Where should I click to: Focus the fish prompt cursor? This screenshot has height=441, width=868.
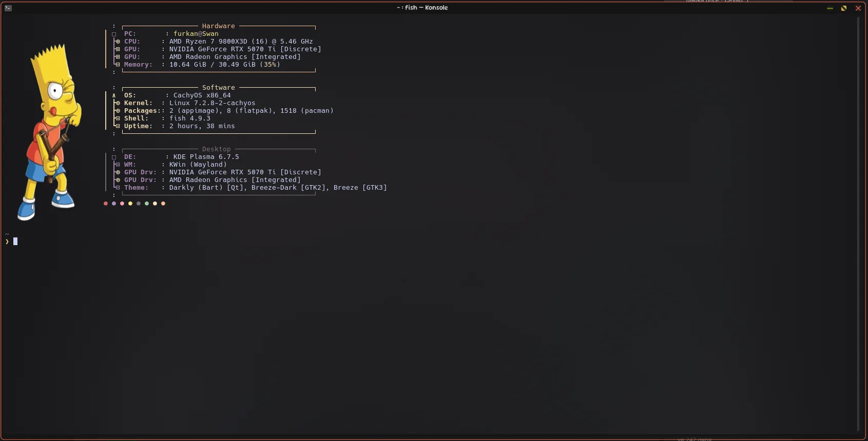click(x=15, y=242)
